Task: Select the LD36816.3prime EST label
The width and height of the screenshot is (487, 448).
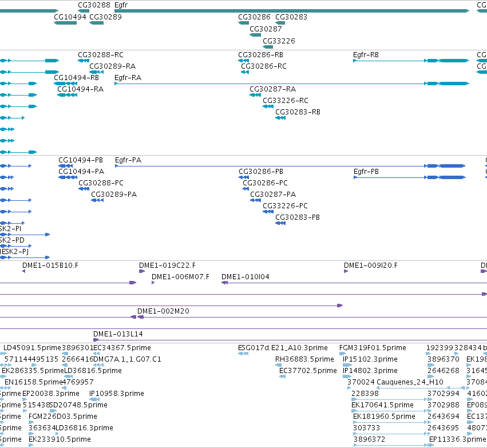Action: coord(84,429)
